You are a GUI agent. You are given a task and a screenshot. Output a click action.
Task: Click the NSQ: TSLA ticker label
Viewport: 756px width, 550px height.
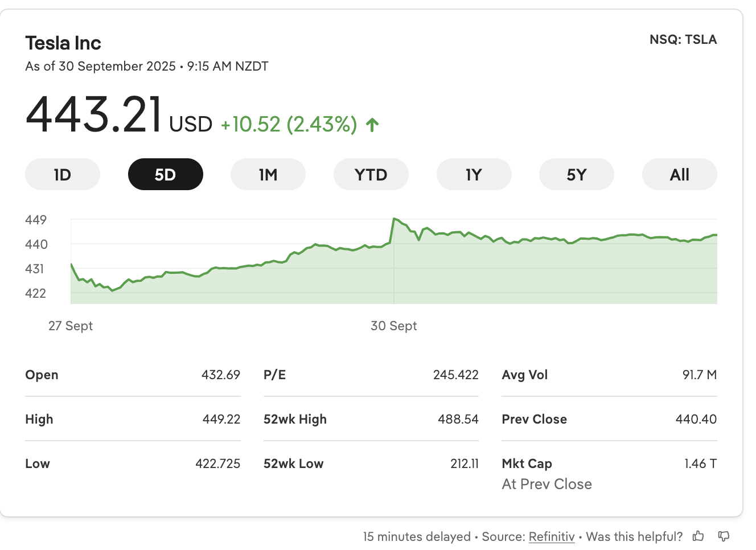click(x=683, y=40)
